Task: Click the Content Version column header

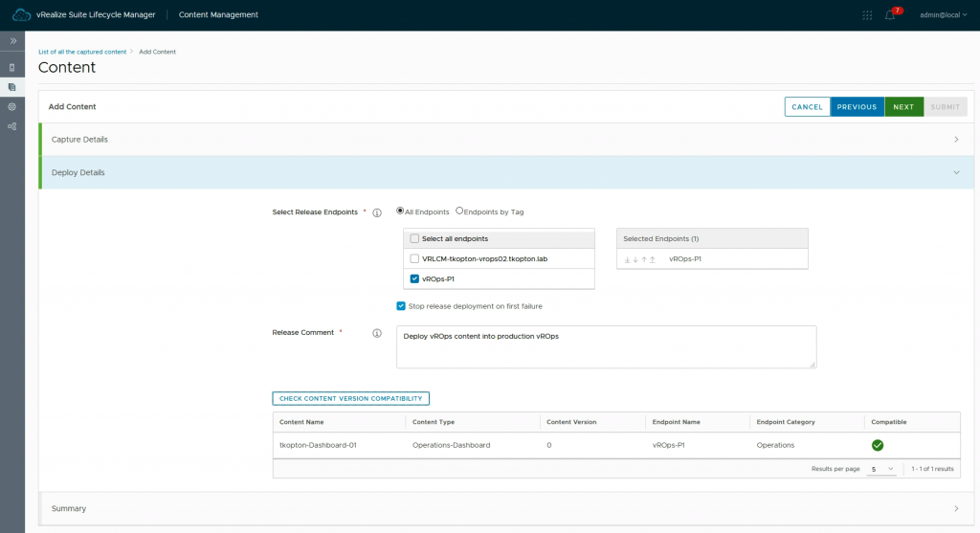Action: (571, 422)
